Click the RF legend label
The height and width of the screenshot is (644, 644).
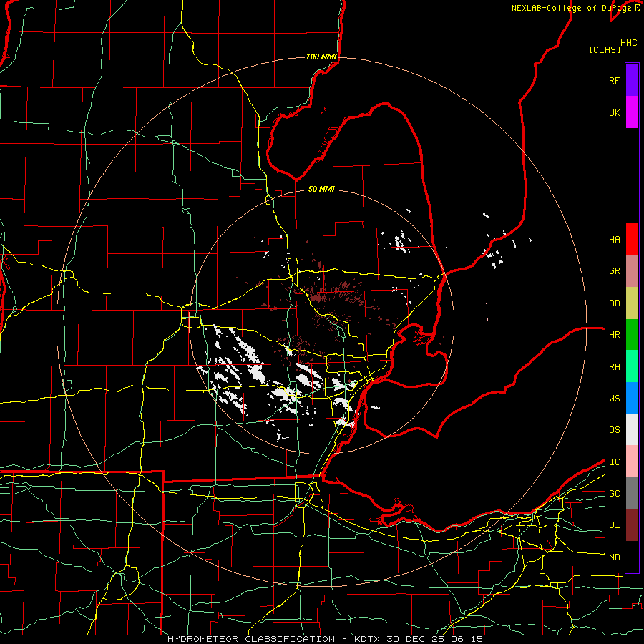pos(614,80)
